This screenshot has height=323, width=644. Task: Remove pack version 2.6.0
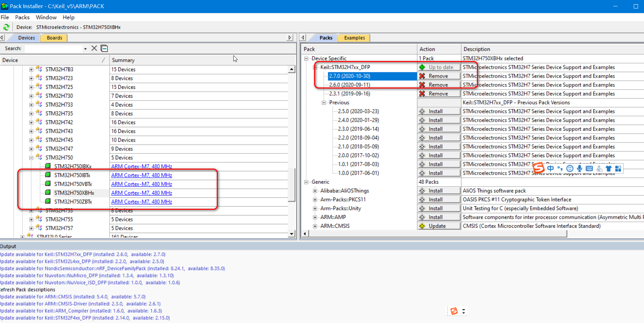pyautogui.click(x=439, y=85)
